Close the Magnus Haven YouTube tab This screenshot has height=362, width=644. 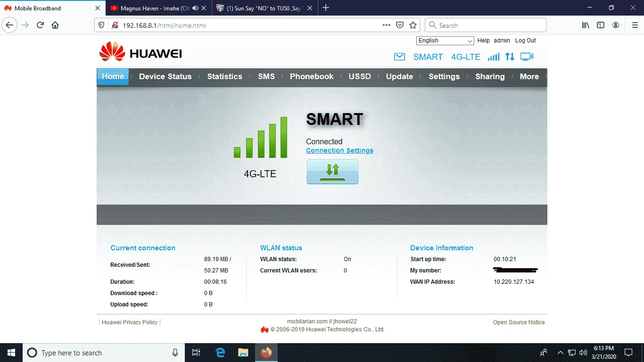click(x=204, y=8)
